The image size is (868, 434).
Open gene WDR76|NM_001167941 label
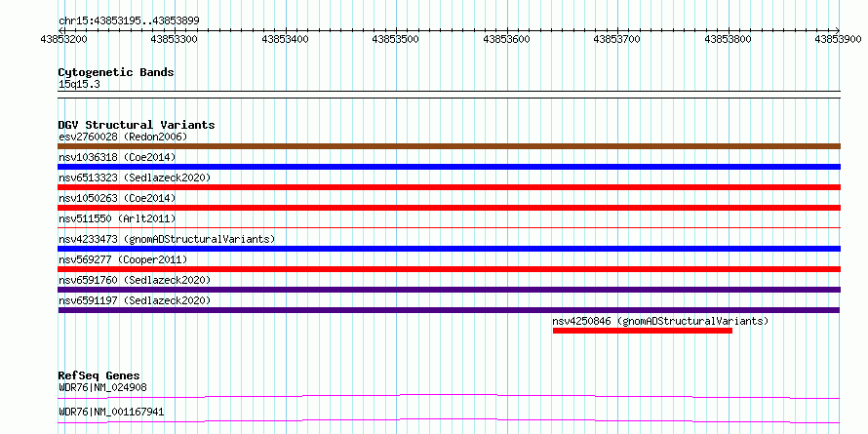coord(111,413)
